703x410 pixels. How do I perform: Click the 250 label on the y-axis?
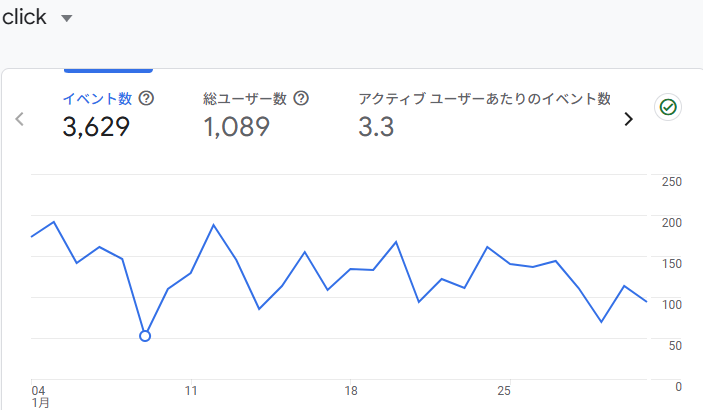[672, 181]
